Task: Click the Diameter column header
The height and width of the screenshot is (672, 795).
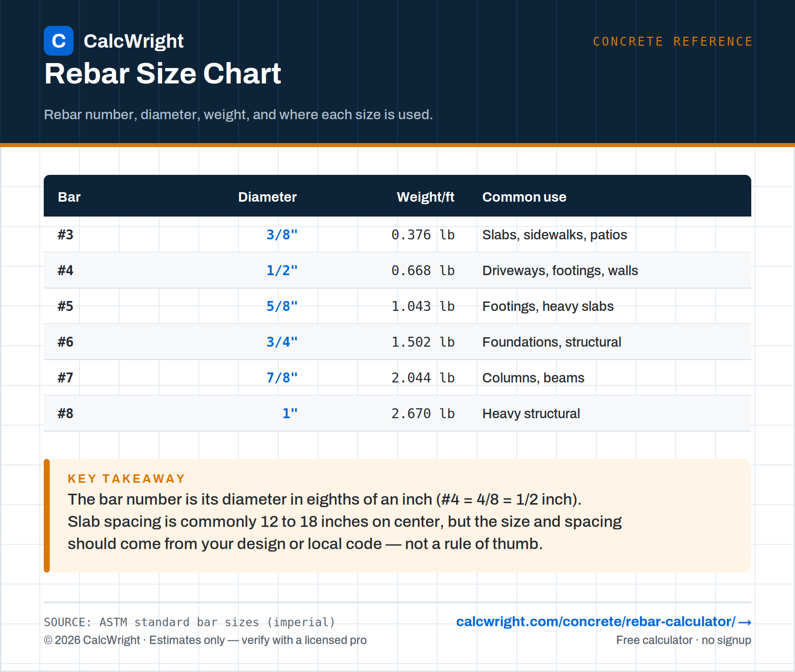Action: click(267, 197)
